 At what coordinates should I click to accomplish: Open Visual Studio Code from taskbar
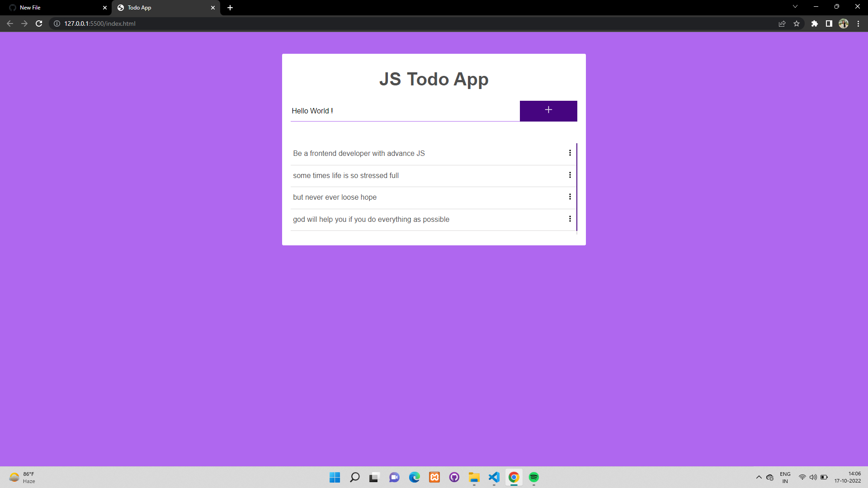tap(494, 477)
